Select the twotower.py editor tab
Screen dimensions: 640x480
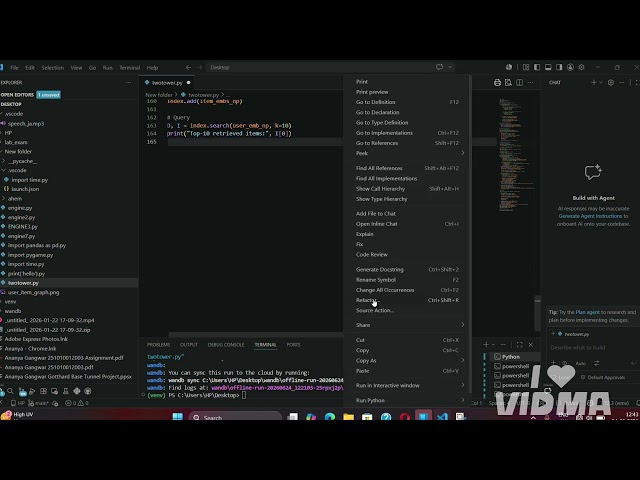tap(167, 83)
